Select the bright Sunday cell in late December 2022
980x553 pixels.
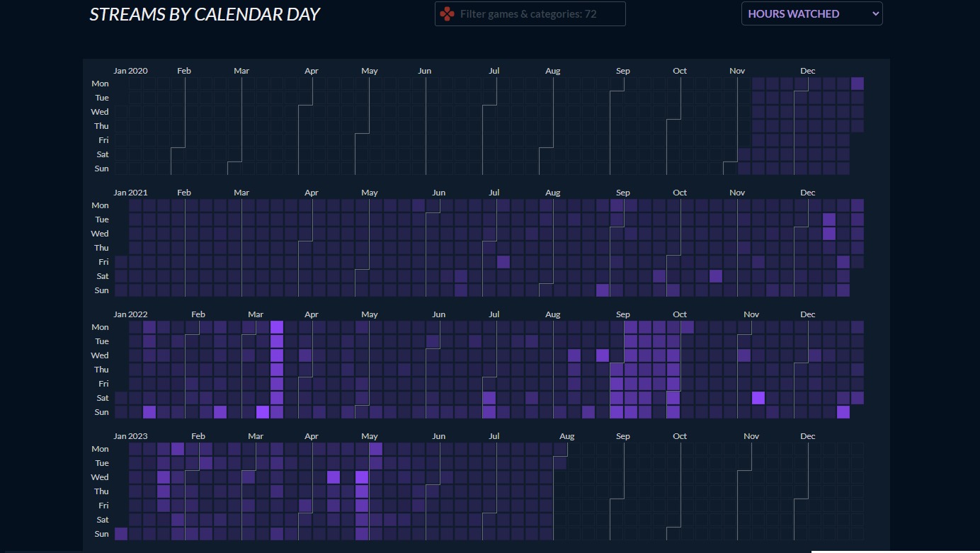tap(843, 412)
